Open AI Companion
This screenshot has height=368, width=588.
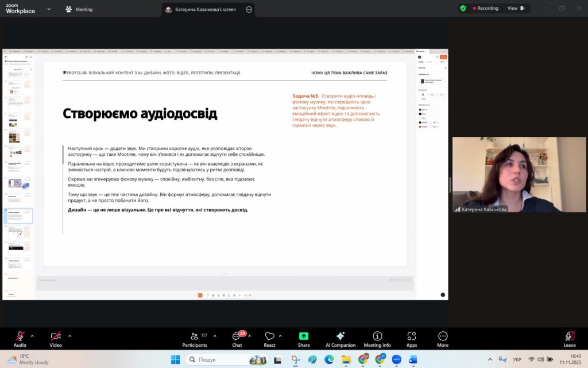pos(341,339)
